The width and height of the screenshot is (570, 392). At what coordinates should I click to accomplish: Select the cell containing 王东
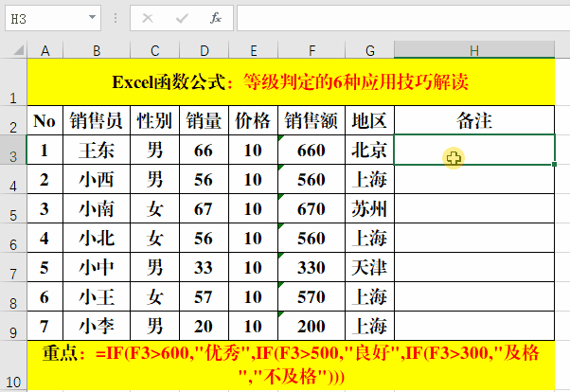97,150
